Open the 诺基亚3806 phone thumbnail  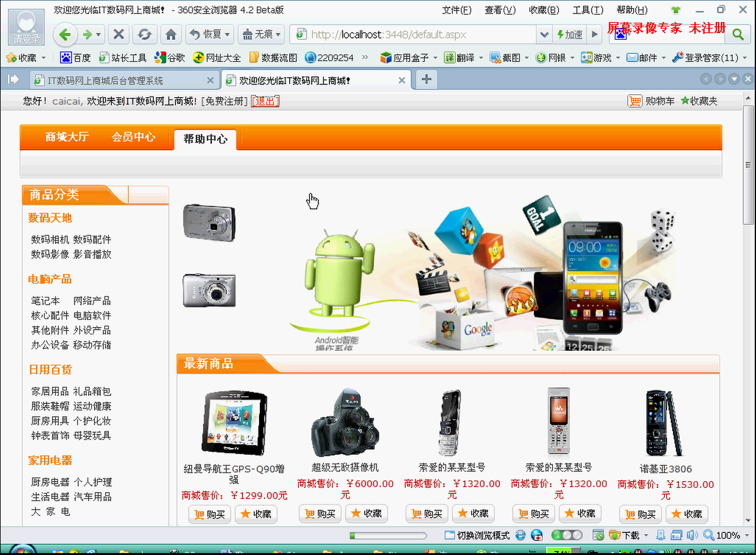666,423
